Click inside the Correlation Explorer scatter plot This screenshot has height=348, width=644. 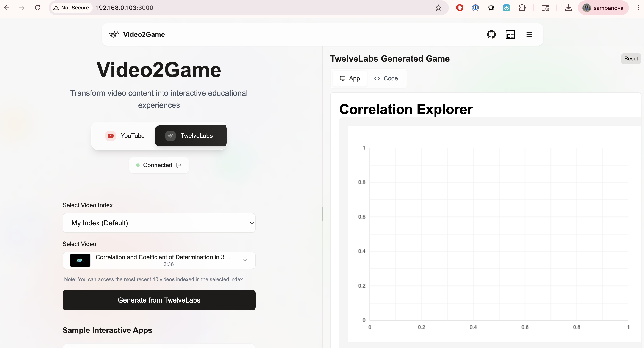coord(499,234)
